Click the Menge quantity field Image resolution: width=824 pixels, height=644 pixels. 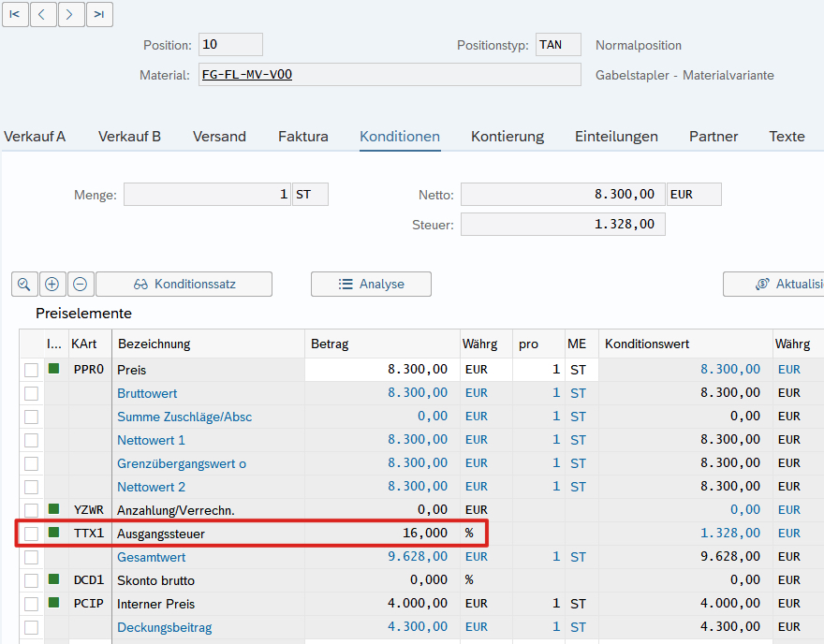click(x=207, y=195)
